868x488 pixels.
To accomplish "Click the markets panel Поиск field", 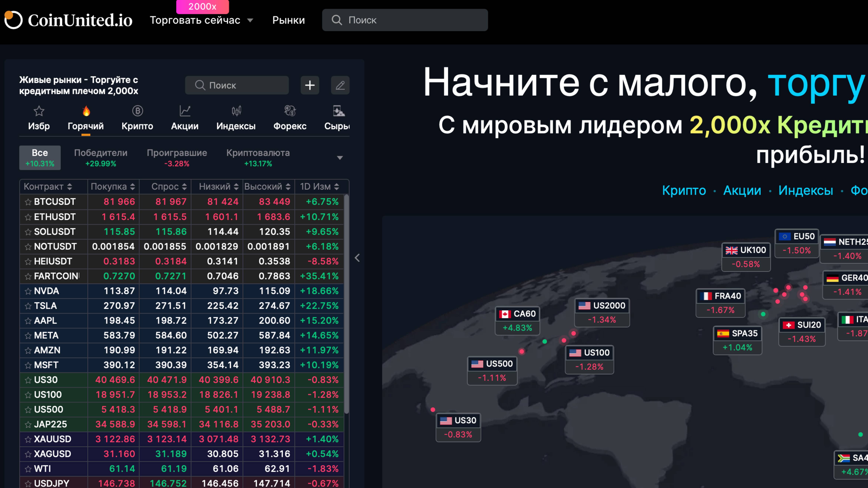I will [237, 85].
